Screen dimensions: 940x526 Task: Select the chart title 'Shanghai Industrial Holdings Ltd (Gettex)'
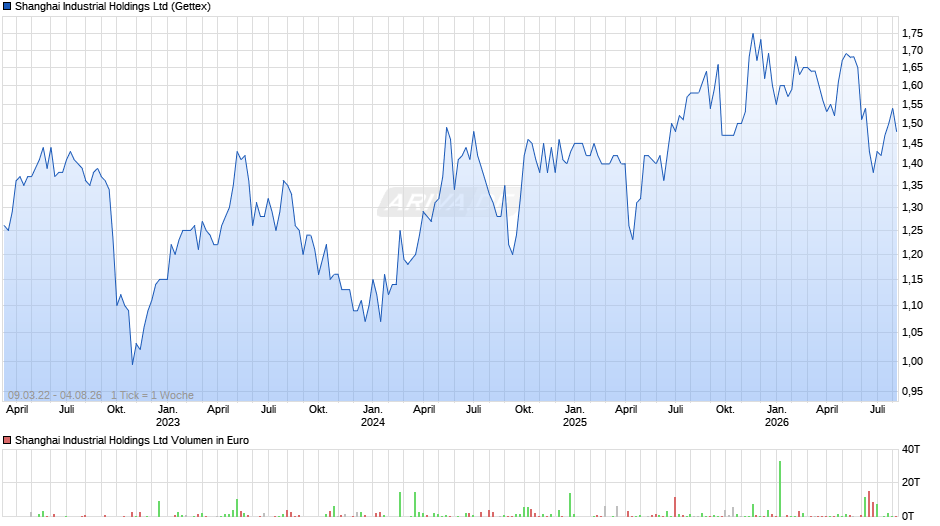[113, 7]
